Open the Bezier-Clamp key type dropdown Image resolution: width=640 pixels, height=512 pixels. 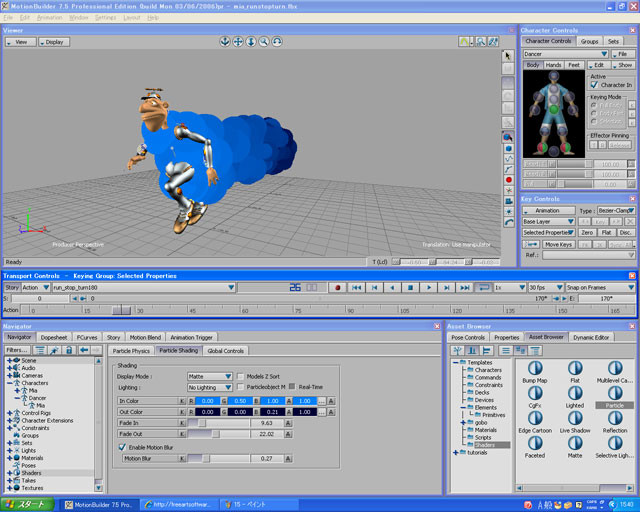point(616,211)
